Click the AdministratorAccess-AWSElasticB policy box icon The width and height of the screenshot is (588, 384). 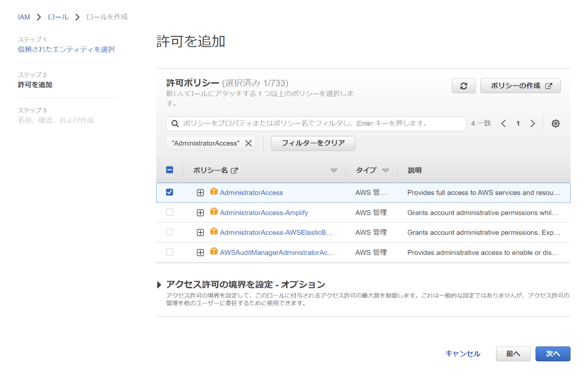214,232
